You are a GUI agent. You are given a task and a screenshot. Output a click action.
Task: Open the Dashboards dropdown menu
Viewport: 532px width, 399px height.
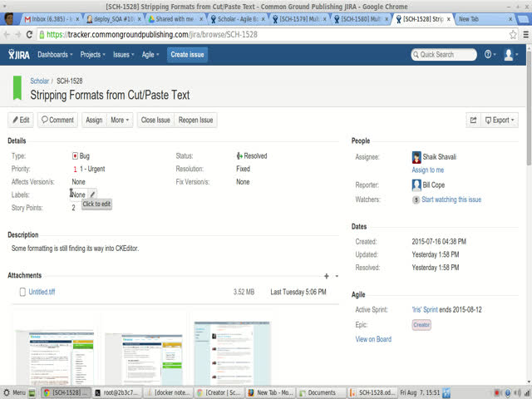pos(55,55)
